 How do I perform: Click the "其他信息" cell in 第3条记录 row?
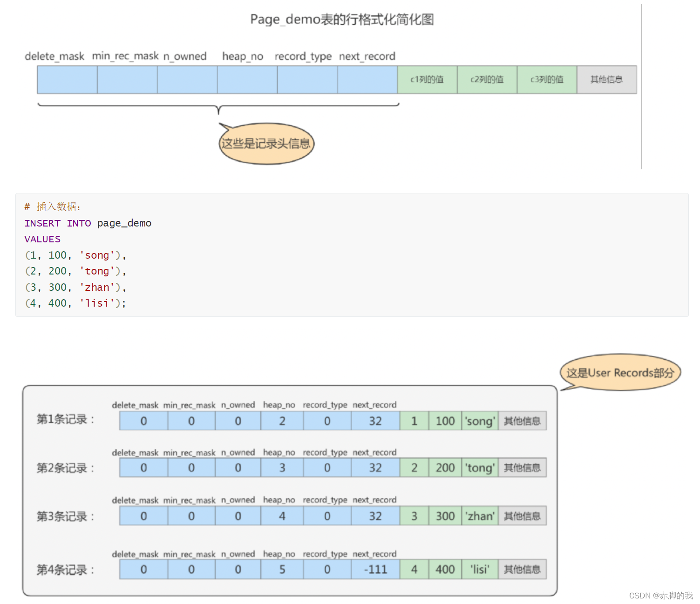(522, 516)
